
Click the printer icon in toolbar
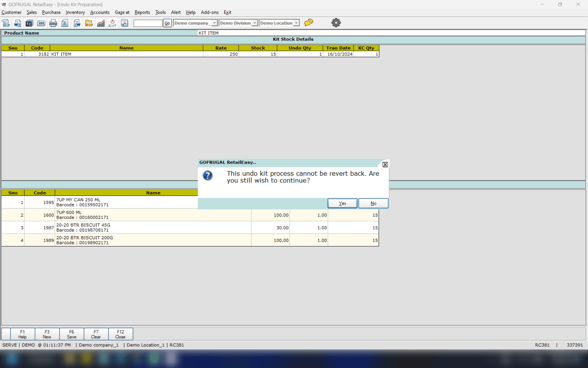point(53,23)
